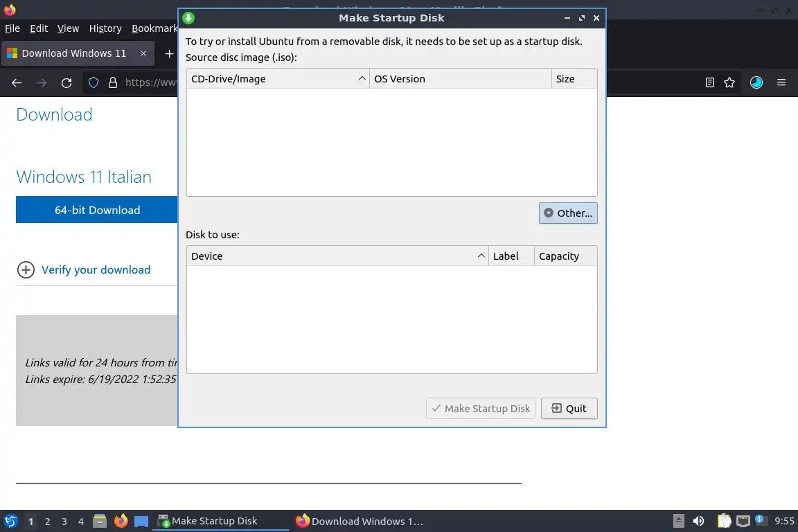Go forward in Firefox

pos(42,82)
